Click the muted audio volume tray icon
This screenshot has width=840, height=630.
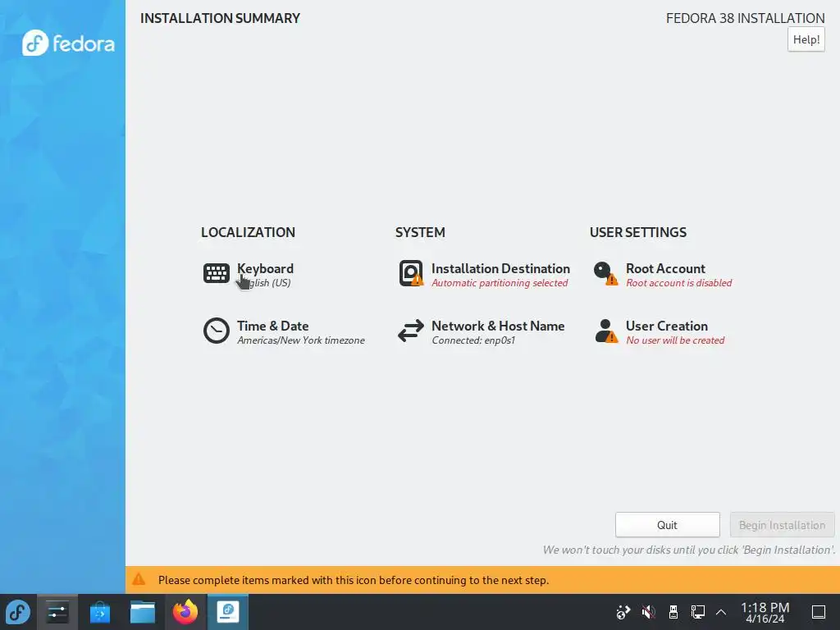coord(648,612)
